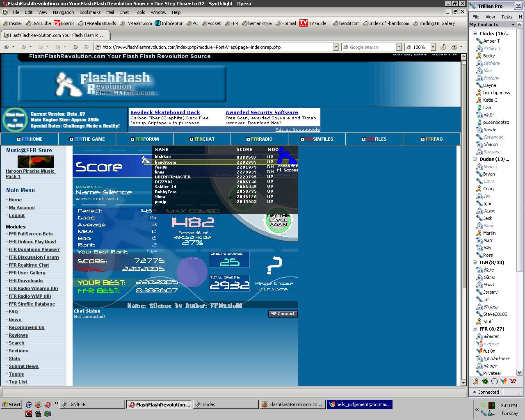
Task: Open the FFR Simfile Database link
Action: coord(32,304)
